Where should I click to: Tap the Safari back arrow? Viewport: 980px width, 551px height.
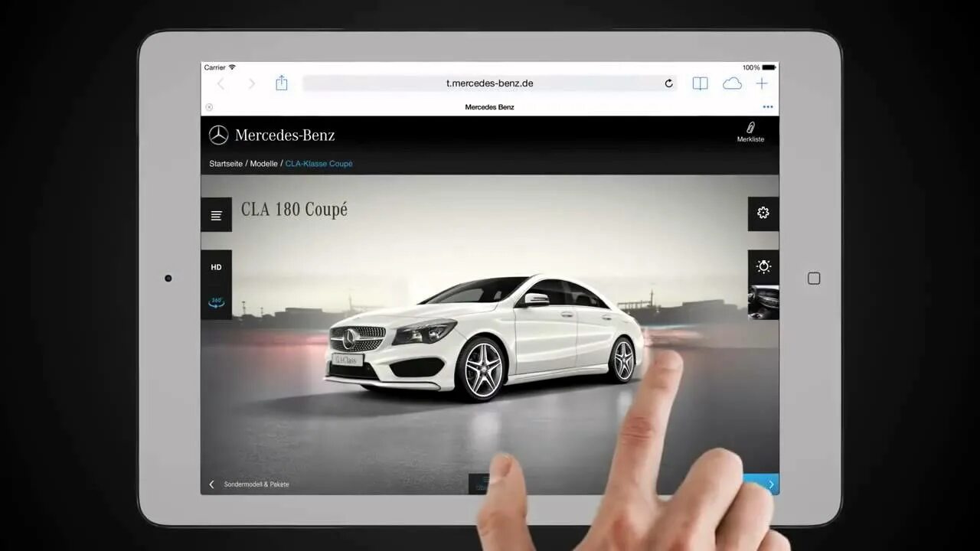pos(221,83)
